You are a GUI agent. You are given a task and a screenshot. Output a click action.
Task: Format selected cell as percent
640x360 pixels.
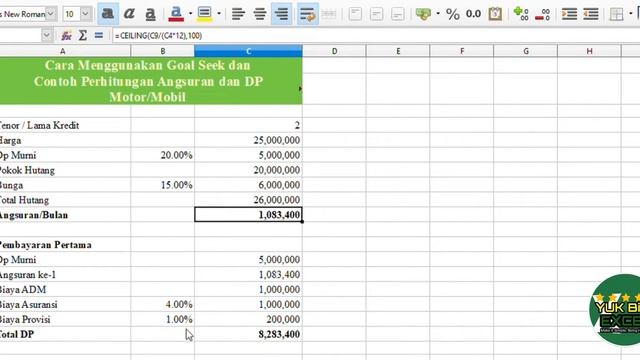pyautogui.click(x=453, y=14)
